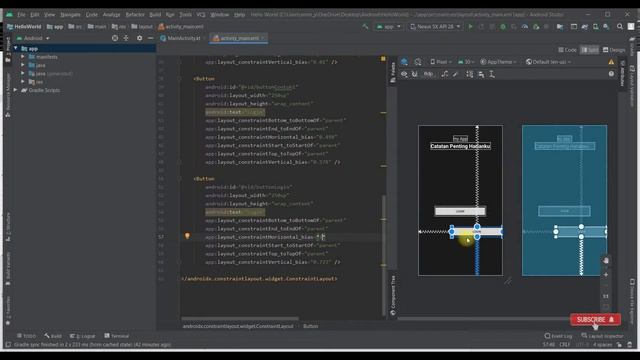Image resolution: width=640 pixels, height=360 pixels.
Task: Click the green Debug bug icon
Action: (x=503, y=27)
